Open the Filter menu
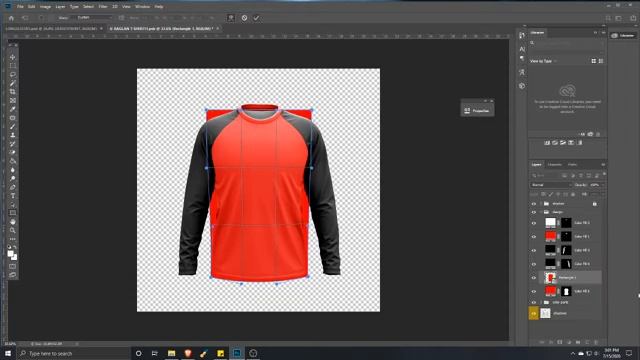Screen dimensions: 640x360 pos(103,7)
